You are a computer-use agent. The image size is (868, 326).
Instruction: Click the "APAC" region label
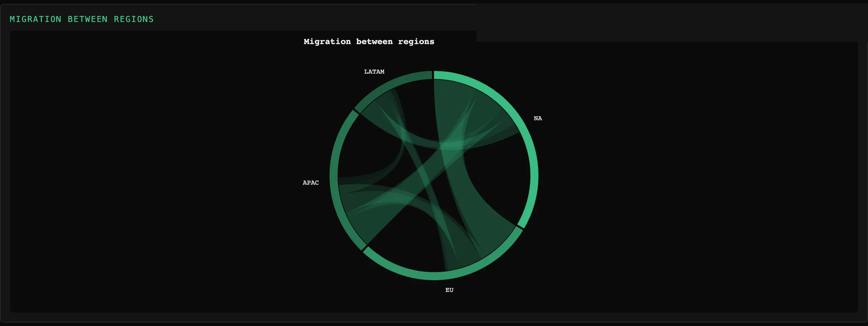click(x=311, y=183)
